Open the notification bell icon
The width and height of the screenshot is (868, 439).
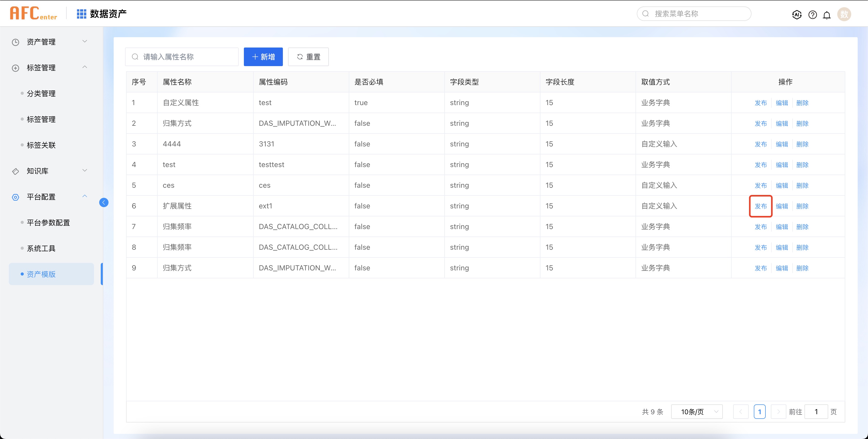(827, 15)
